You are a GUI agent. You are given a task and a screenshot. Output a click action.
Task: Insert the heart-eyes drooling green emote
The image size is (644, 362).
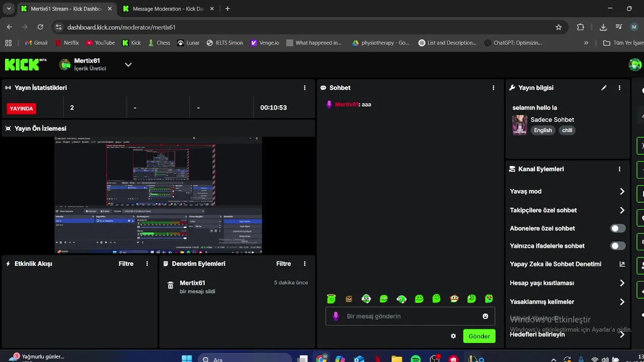pyautogui.click(x=489, y=299)
